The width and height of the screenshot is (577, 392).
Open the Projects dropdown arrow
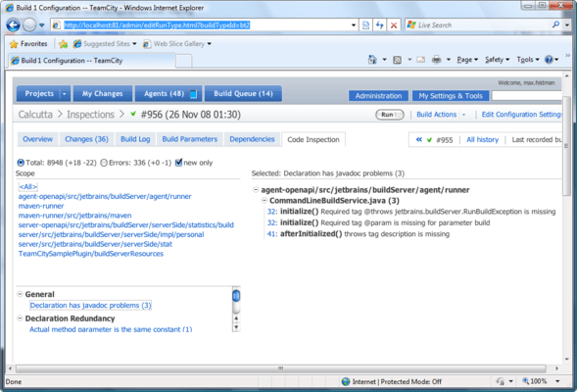[x=65, y=94]
